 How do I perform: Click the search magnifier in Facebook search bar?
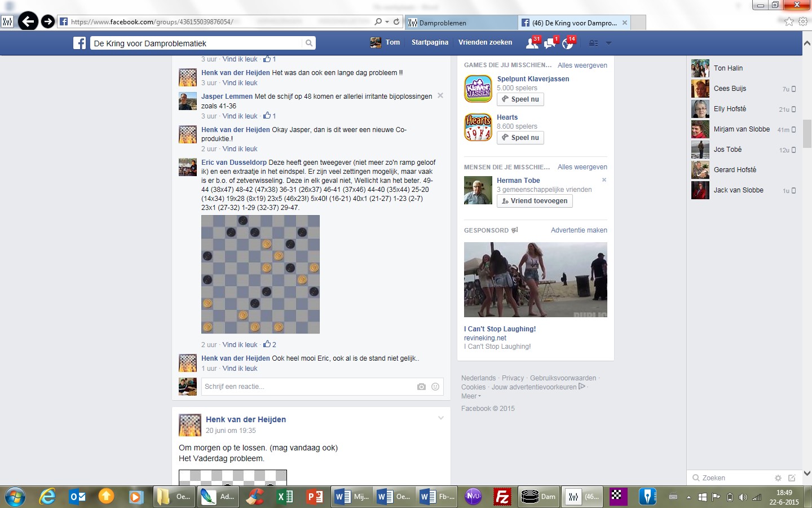[x=308, y=43]
